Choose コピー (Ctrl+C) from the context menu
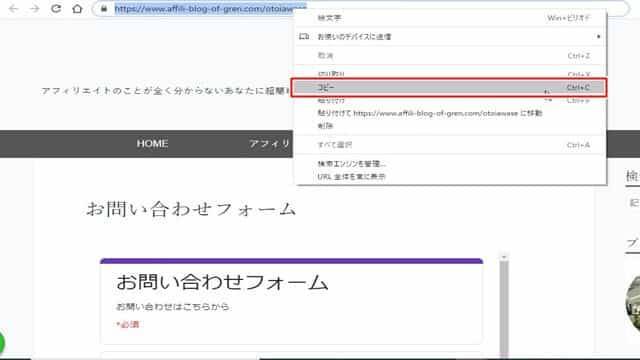The image size is (640, 360). tap(449, 87)
